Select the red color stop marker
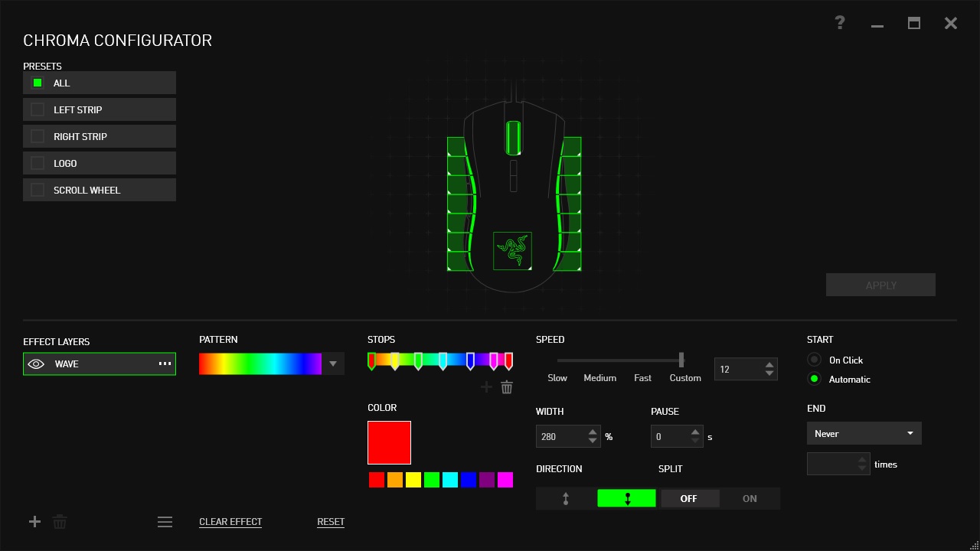Screen dimensions: 980x551 (x=371, y=361)
